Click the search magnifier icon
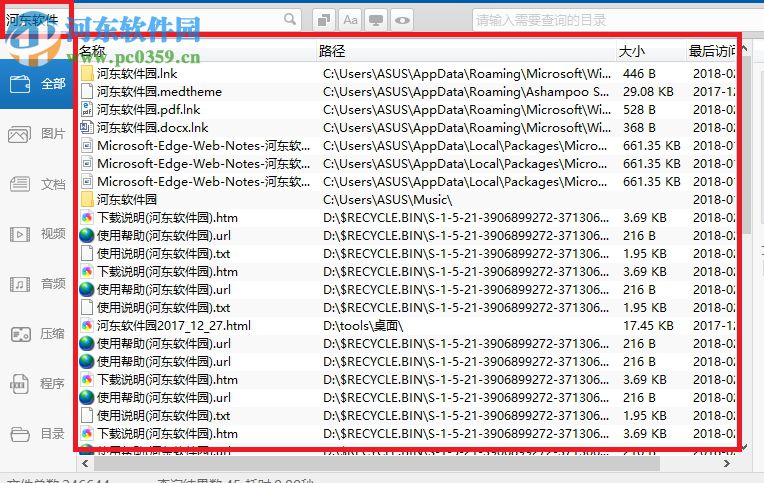This screenshot has width=764, height=483. (x=290, y=19)
